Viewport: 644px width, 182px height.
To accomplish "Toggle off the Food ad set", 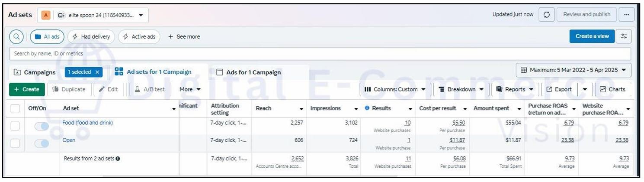I will 42,126.
